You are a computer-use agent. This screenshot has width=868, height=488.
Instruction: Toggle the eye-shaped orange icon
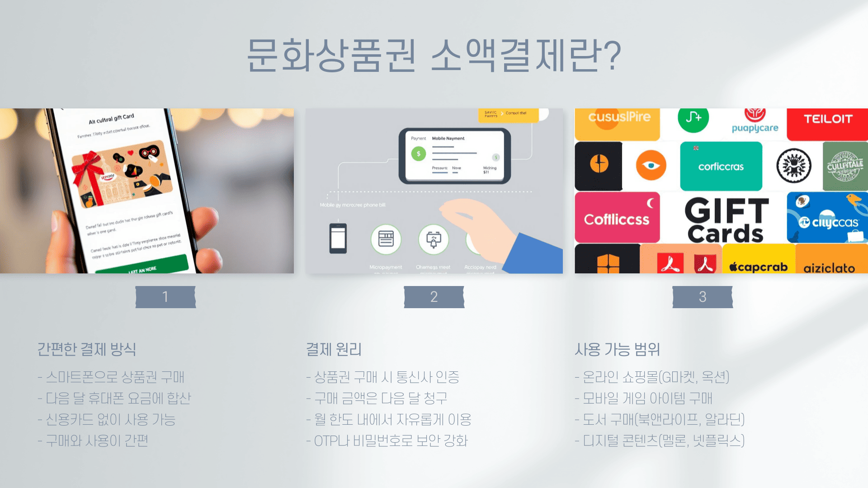[651, 166]
